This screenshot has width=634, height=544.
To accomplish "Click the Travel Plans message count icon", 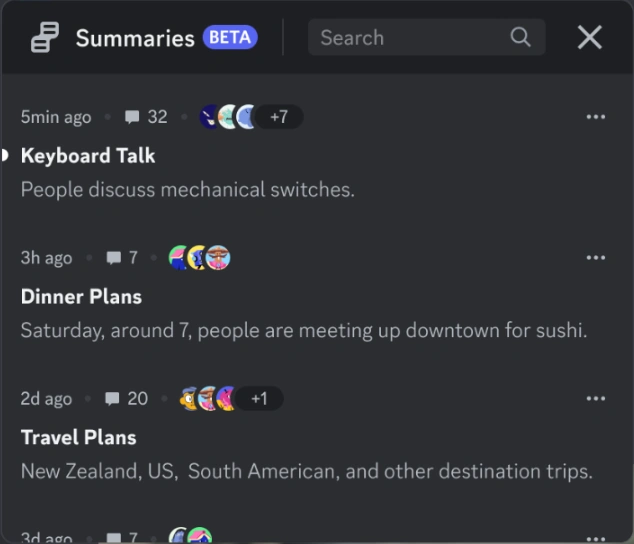I will coord(113,399).
